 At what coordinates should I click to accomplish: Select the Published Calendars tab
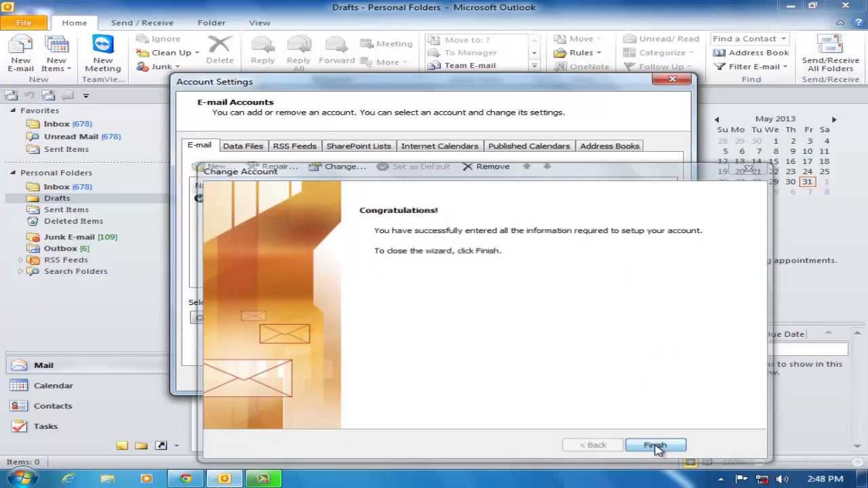pos(529,146)
